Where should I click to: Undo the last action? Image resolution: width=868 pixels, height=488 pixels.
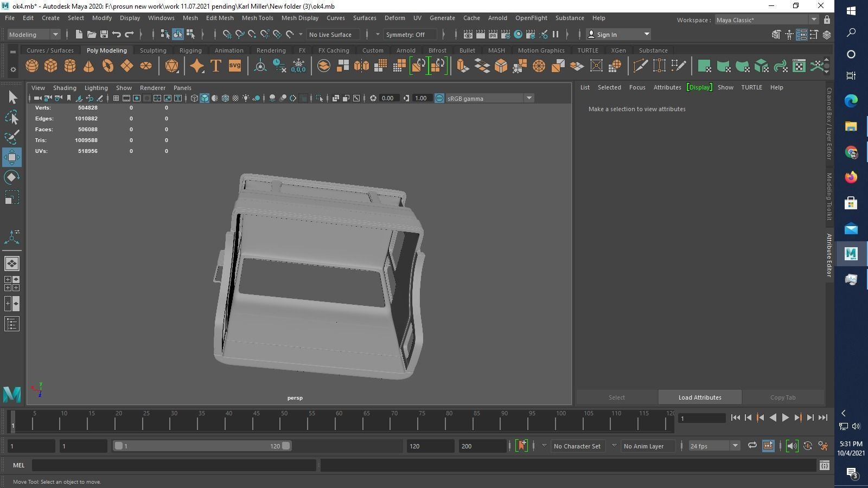coord(117,34)
